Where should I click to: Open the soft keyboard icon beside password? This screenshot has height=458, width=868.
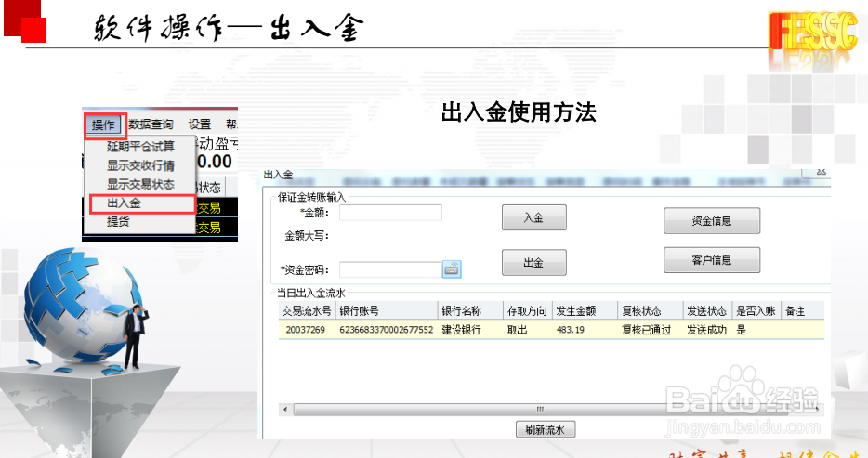tap(452, 269)
